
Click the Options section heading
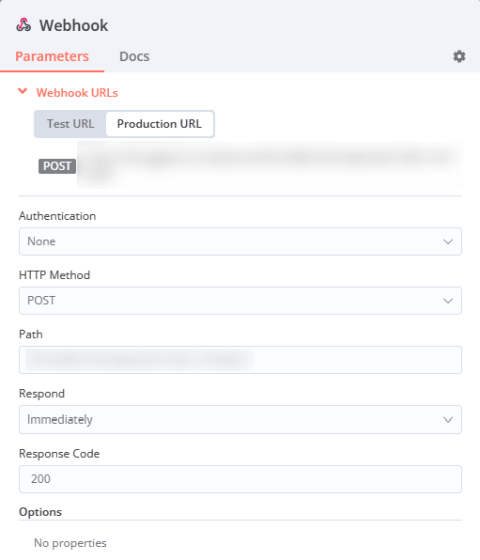click(x=40, y=512)
